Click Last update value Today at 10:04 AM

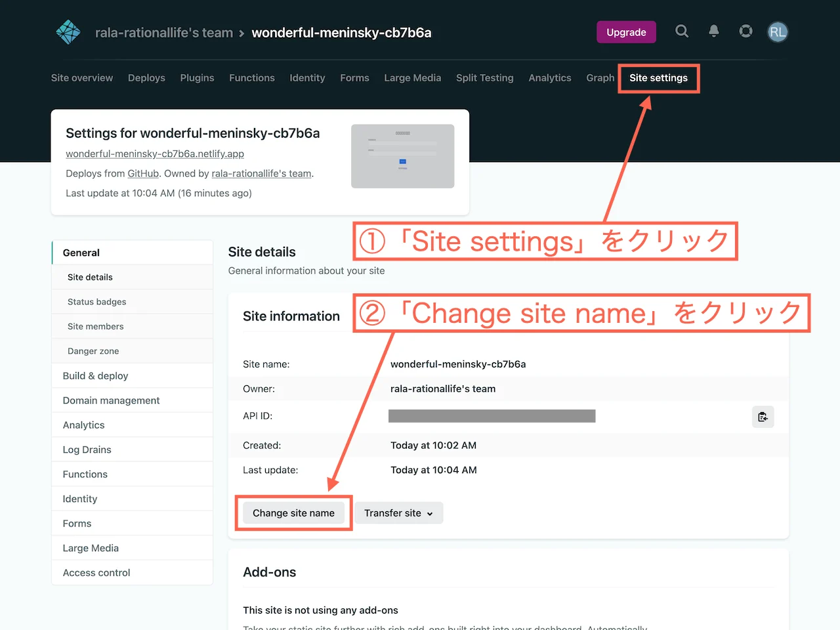point(434,470)
